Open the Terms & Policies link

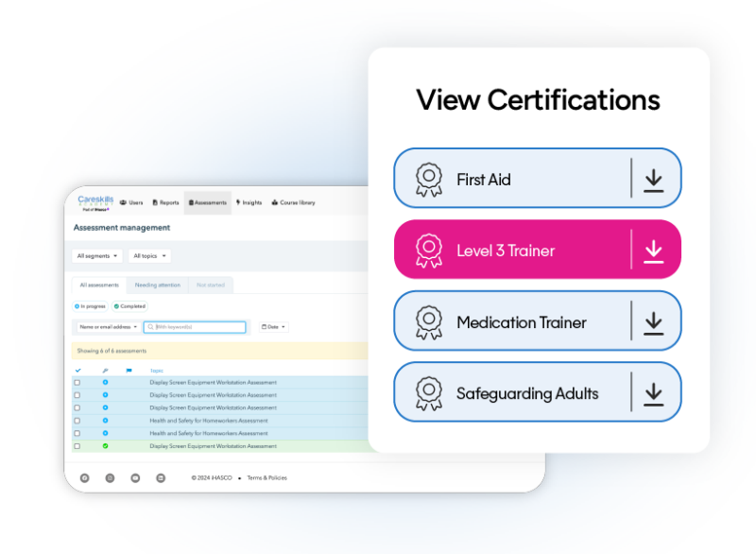click(x=266, y=478)
